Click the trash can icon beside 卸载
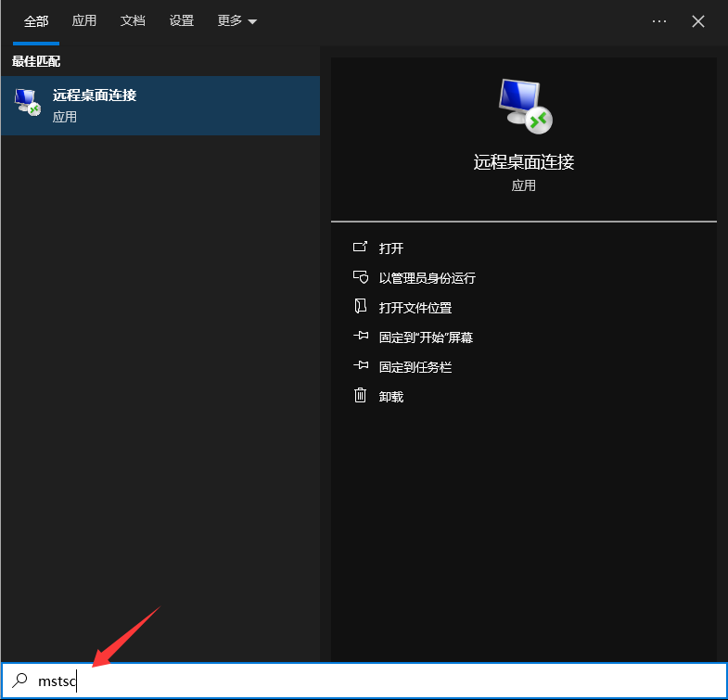Image resolution: width=728 pixels, height=700 pixels. coord(361,396)
